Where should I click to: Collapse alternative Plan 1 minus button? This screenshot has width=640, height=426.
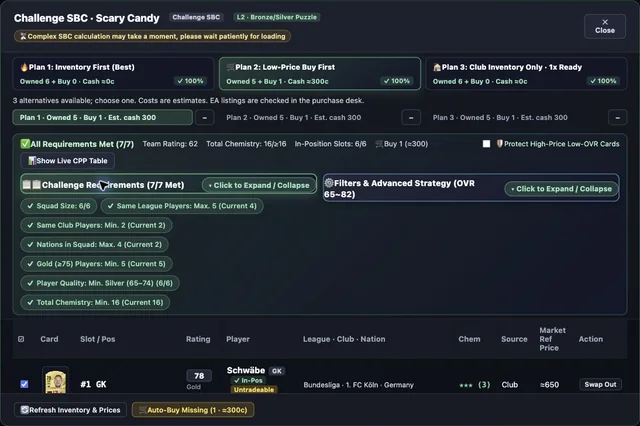[x=204, y=118]
